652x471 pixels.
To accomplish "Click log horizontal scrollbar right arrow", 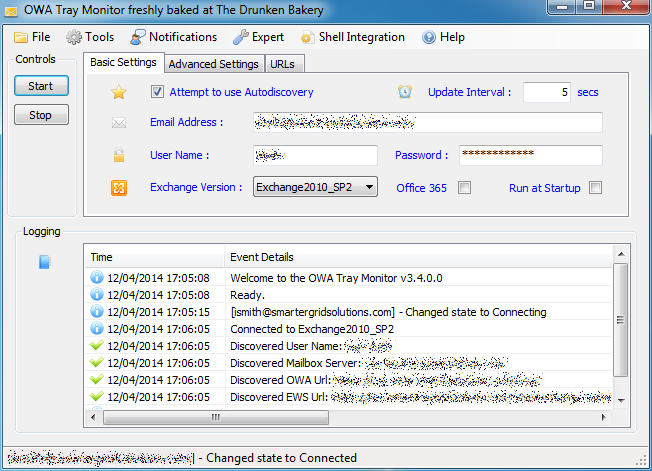I will click(x=604, y=417).
